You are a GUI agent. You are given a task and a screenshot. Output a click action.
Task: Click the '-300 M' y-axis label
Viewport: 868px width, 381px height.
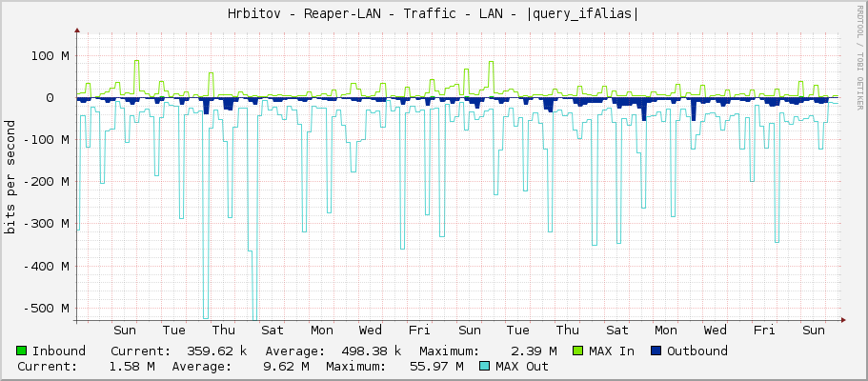point(46,224)
